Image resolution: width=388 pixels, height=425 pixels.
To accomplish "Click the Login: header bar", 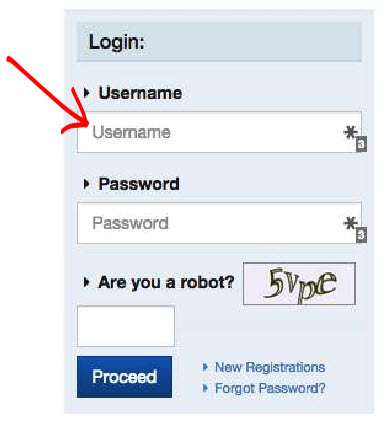I will point(219,42).
